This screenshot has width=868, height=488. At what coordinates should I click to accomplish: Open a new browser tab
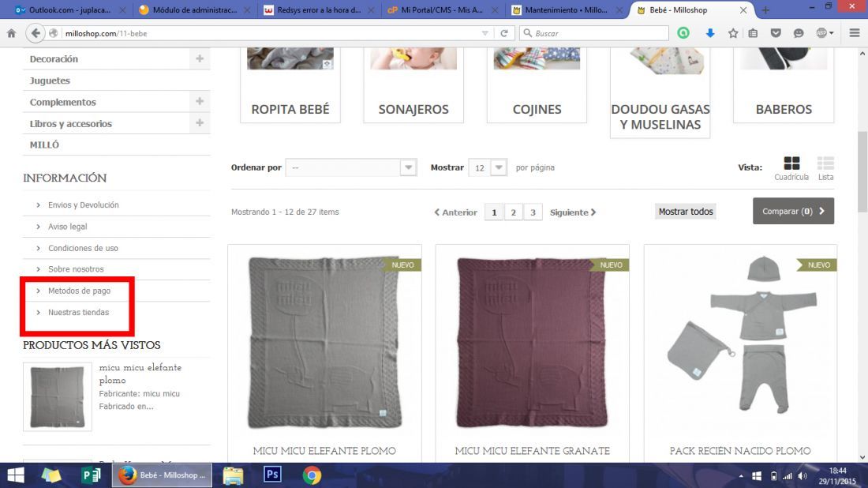coord(765,10)
